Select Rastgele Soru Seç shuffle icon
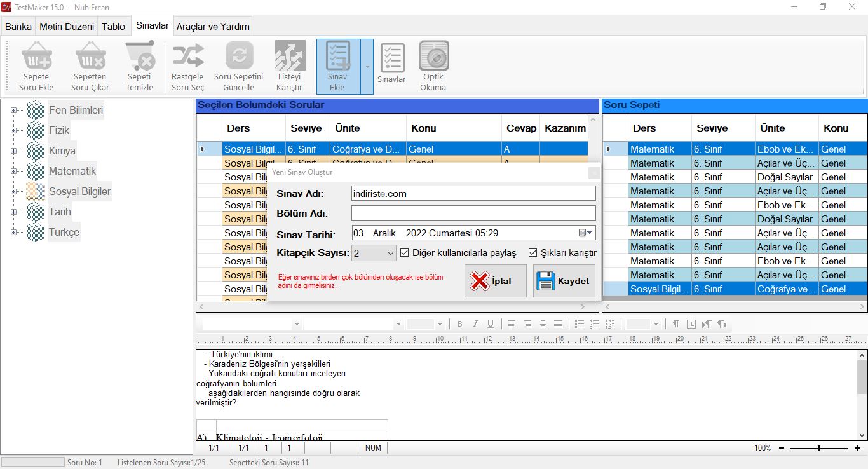868x469 pixels. click(188, 56)
